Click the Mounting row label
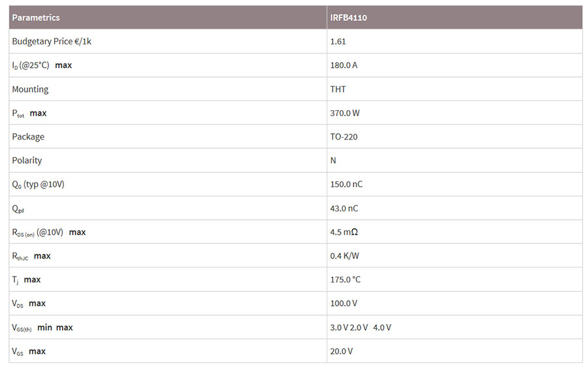Screen dimensions: 588x368 click(x=30, y=89)
